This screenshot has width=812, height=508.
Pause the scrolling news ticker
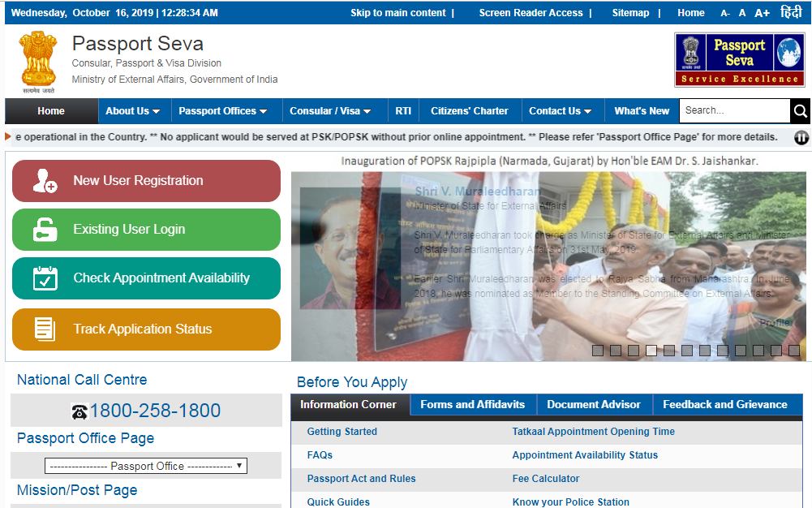click(801, 138)
